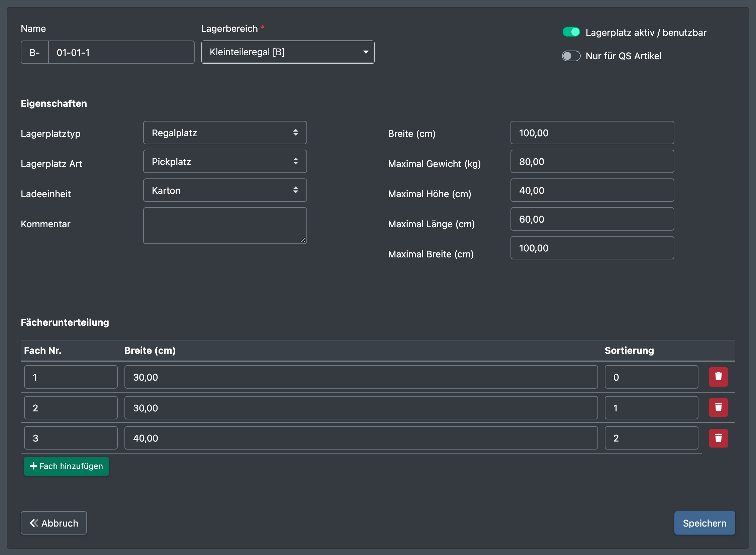Open the Ladeeinheit Karton dropdown
The height and width of the screenshot is (555, 756).
tap(225, 190)
